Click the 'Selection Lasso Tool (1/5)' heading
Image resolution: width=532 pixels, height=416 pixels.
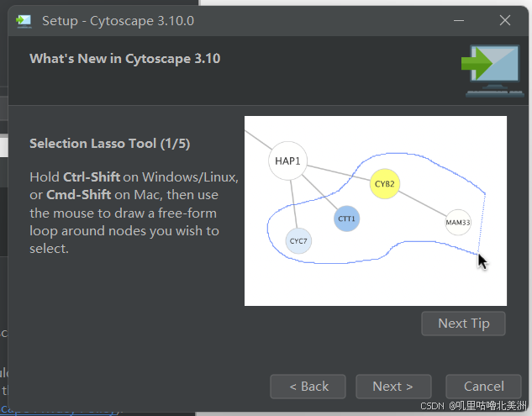point(109,144)
